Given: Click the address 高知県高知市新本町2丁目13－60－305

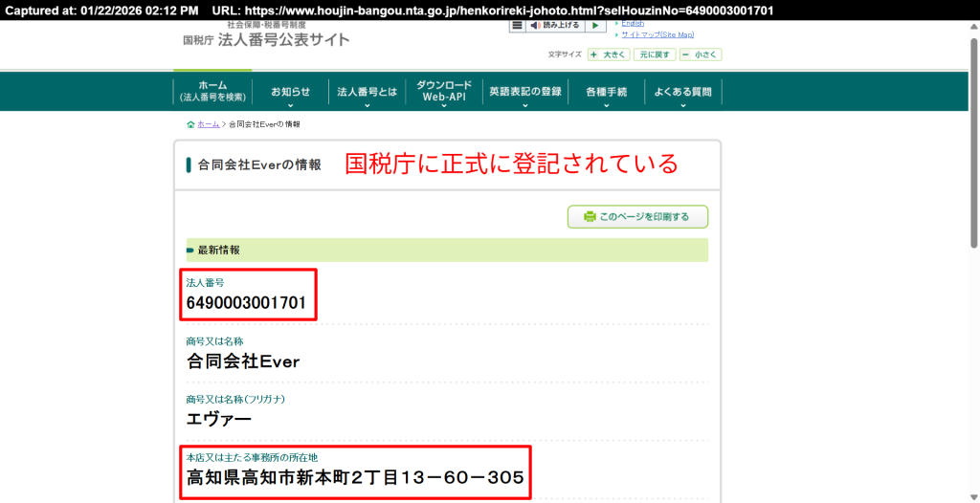Looking at the screenshot, I should tap(355, 478).
